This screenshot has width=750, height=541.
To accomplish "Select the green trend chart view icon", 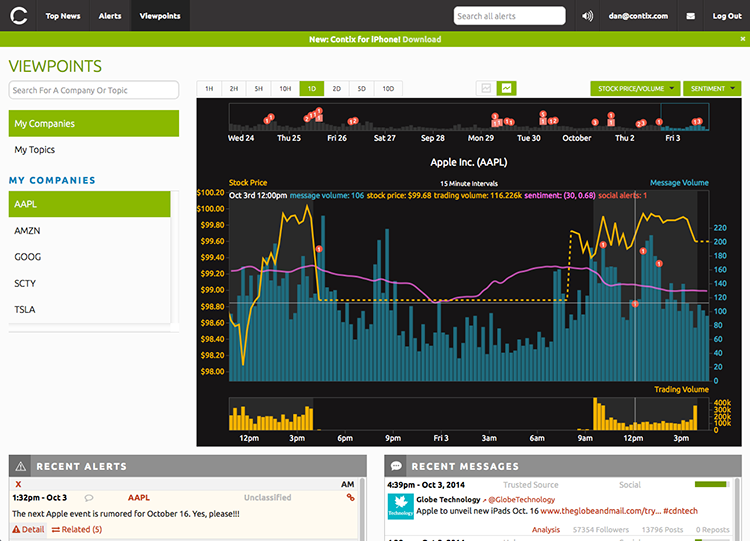I will (x=506, y=88).
